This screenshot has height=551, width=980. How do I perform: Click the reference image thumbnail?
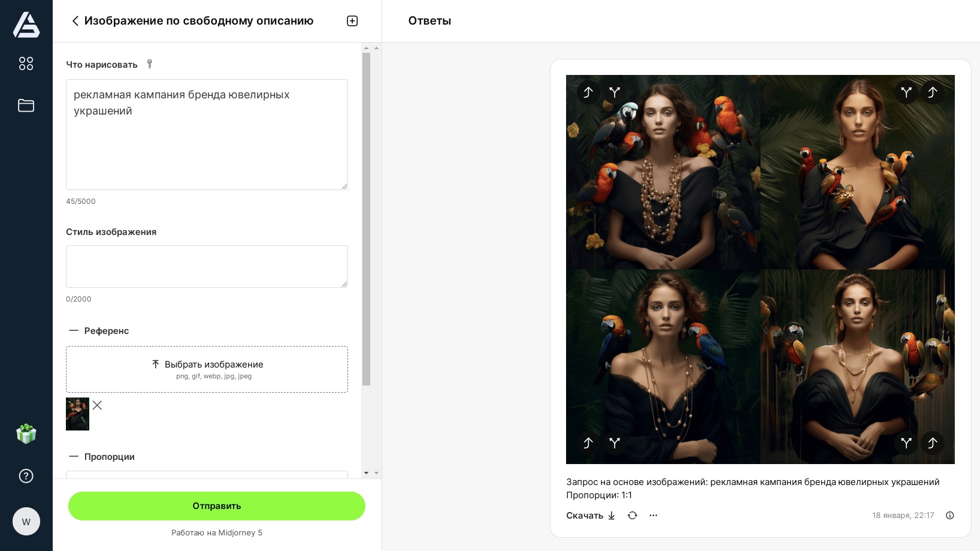[77, 414]
